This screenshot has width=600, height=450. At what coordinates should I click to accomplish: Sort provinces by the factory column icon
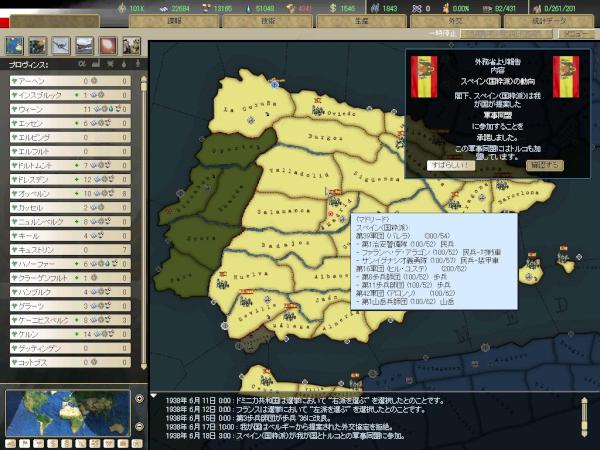[96, 64]
